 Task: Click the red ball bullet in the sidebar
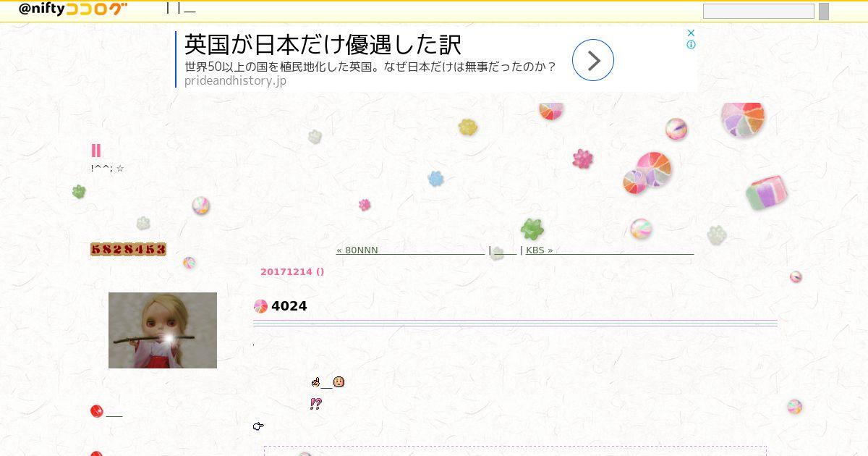[x=97, y=411]
